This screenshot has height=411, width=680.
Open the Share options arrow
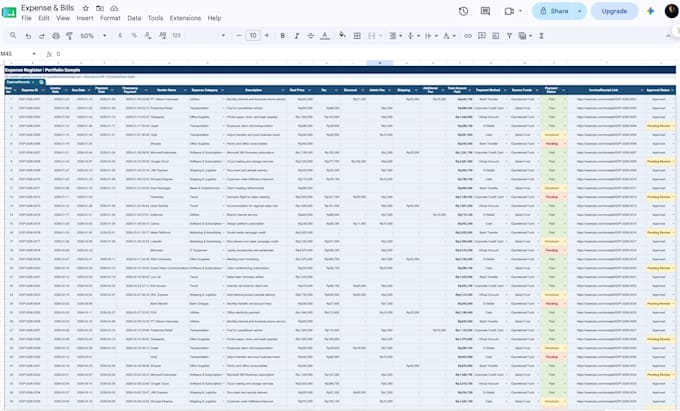[580, 11]
